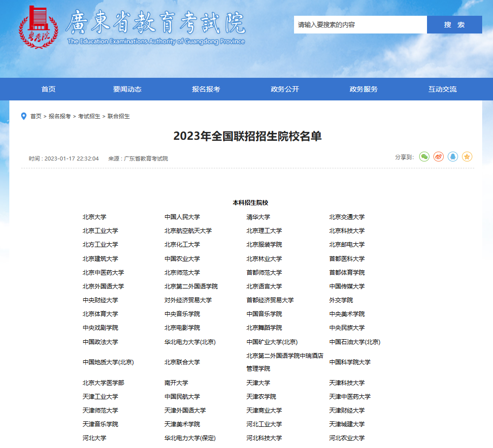Image resolution: width=493 pixels, height=448 pixels.
Task: Click the heading 本科招生院校
Action: 250,203
